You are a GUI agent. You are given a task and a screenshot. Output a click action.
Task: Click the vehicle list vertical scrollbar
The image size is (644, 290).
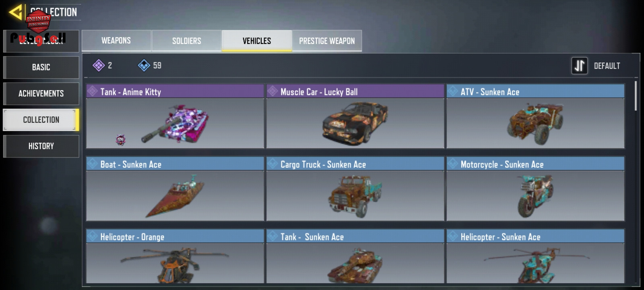coord(636,96)
